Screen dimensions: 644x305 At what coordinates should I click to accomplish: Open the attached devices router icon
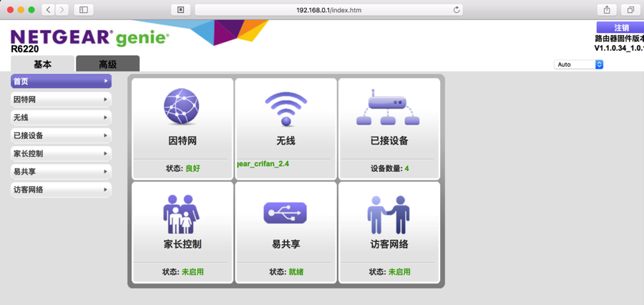tap(388, 107)
